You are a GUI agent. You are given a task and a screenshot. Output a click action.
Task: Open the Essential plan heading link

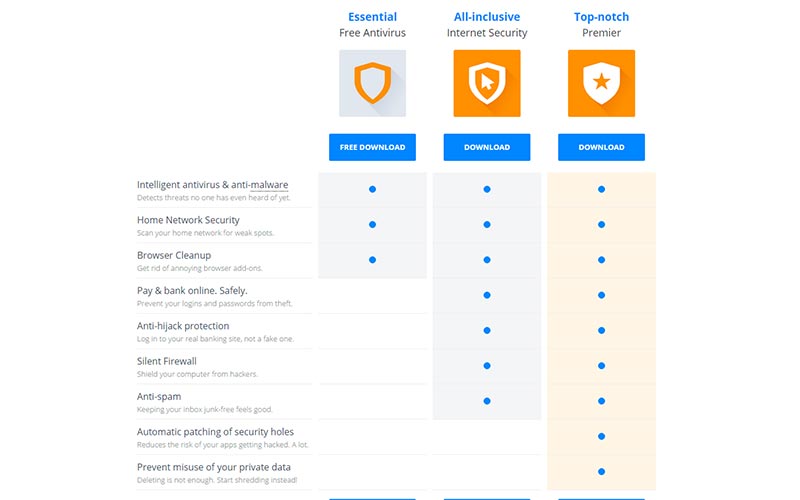372,17
